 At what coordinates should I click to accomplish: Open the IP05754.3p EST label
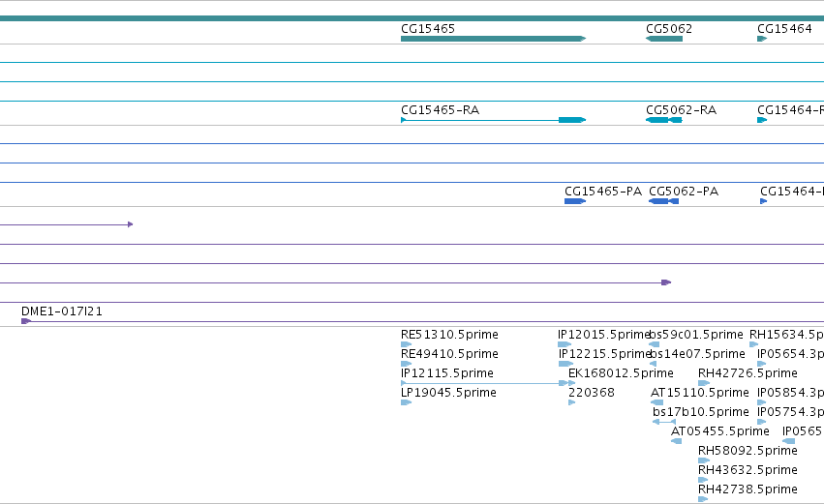point(790,412)
